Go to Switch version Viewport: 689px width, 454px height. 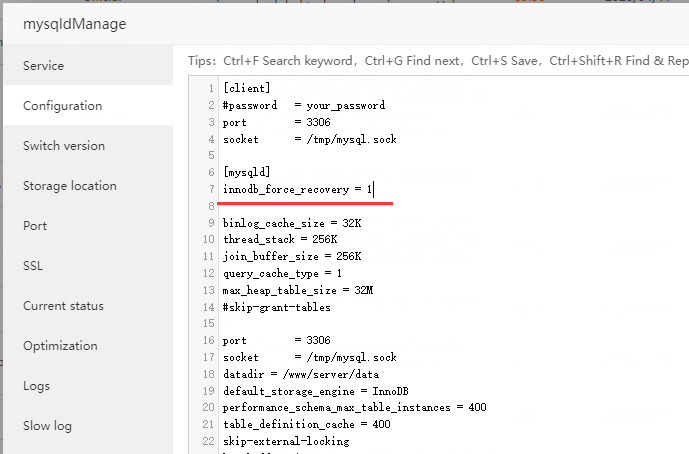click(64, 146)
